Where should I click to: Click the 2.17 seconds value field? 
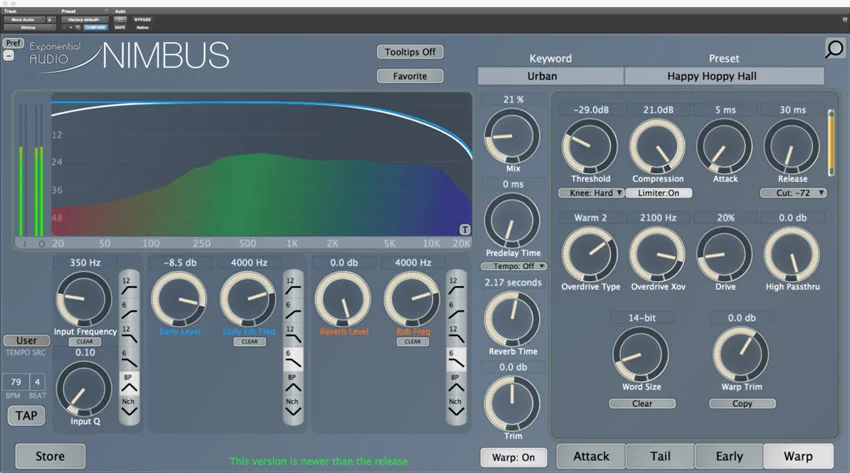pyautogui.click(x=513, y=282)
